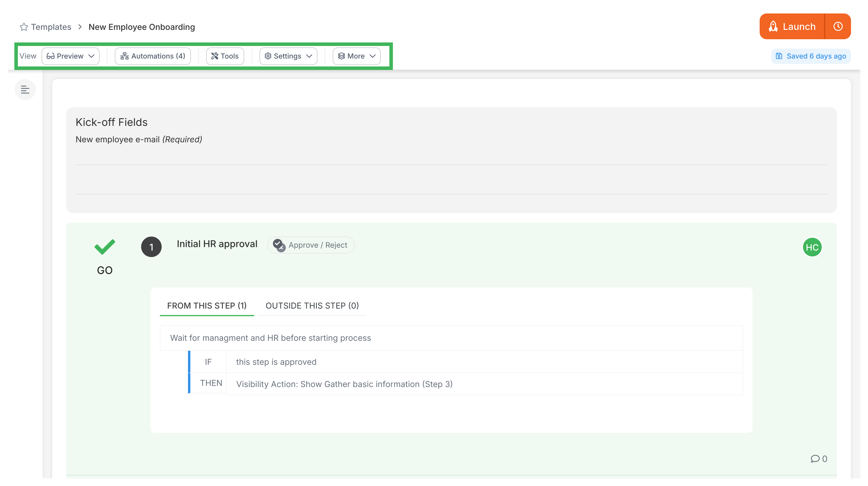868x486 pixels.
Task: Click the save icon beside Saved 6 days ago
Action: pos(779,56)
